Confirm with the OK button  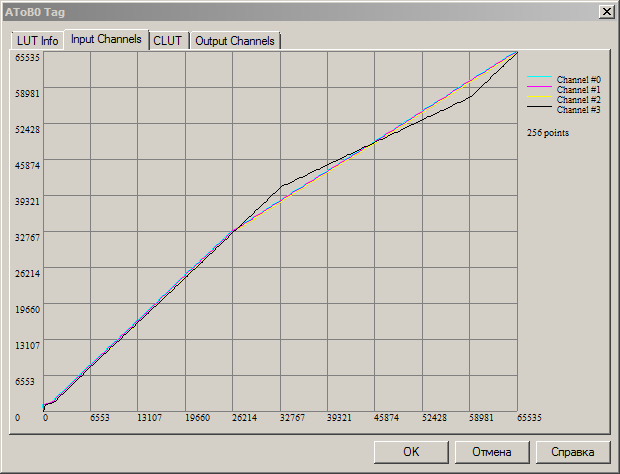coord(411,452)
